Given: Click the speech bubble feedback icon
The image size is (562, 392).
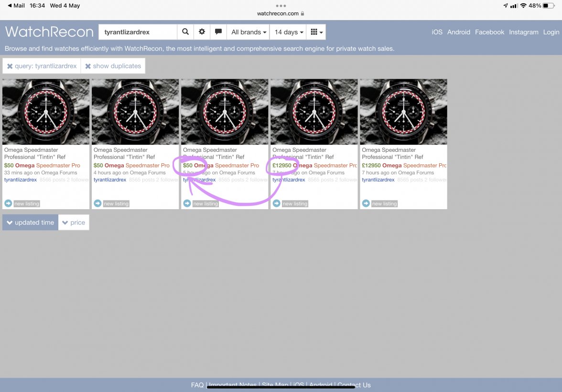Looking at the screenshot, I should (x=218, y=32).
